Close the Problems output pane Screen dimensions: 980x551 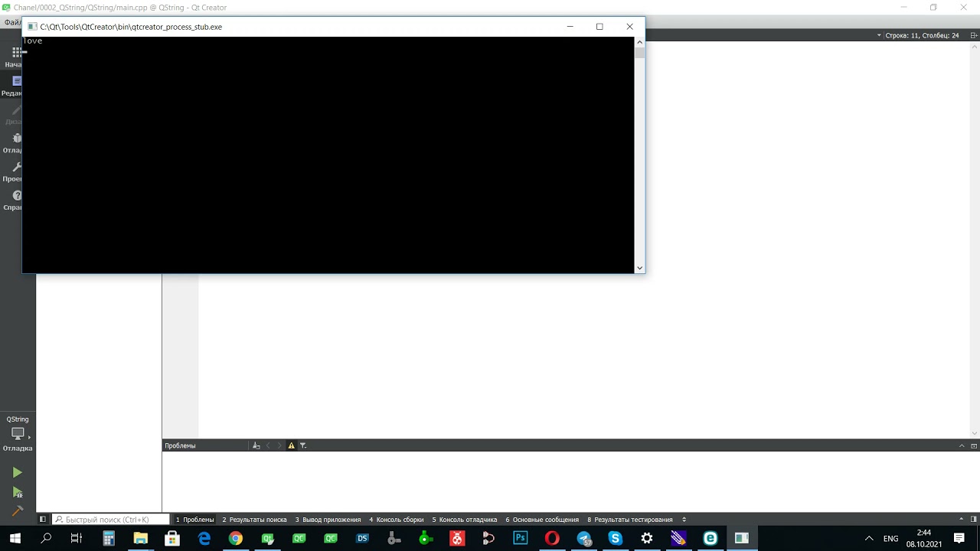tap(974, 445)
